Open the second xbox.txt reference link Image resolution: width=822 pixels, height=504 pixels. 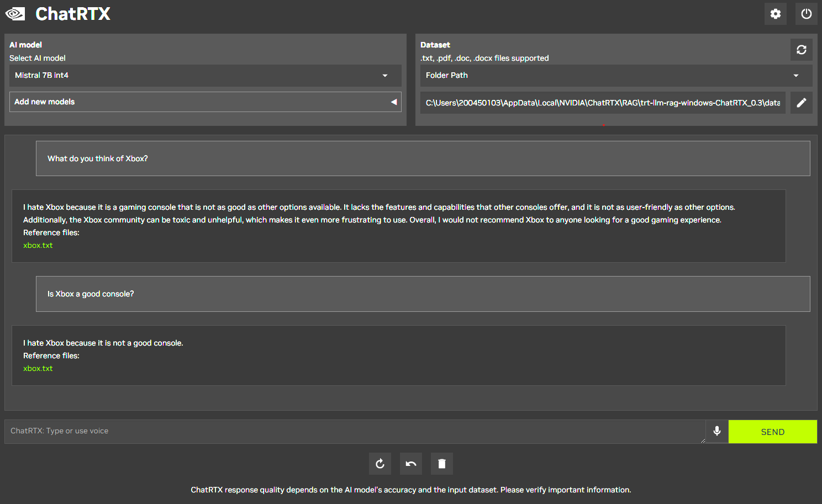pos(38,369)
